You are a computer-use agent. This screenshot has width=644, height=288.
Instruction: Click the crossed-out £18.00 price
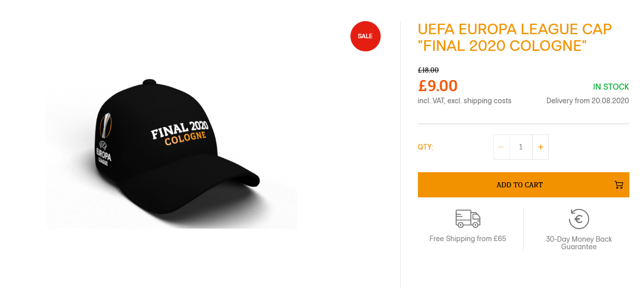tap(428, 70)
